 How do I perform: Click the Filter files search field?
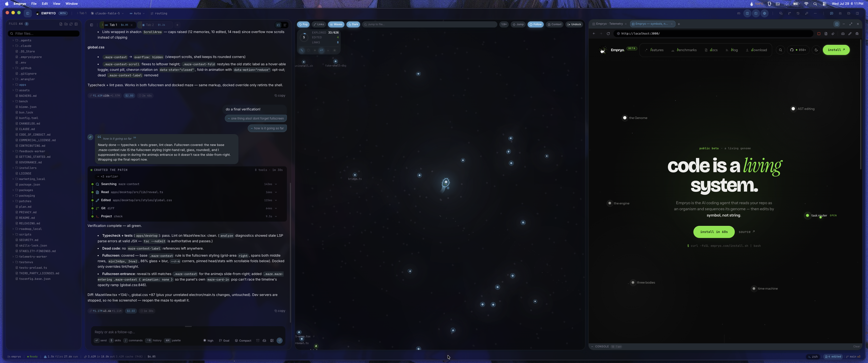pos(44,34)
